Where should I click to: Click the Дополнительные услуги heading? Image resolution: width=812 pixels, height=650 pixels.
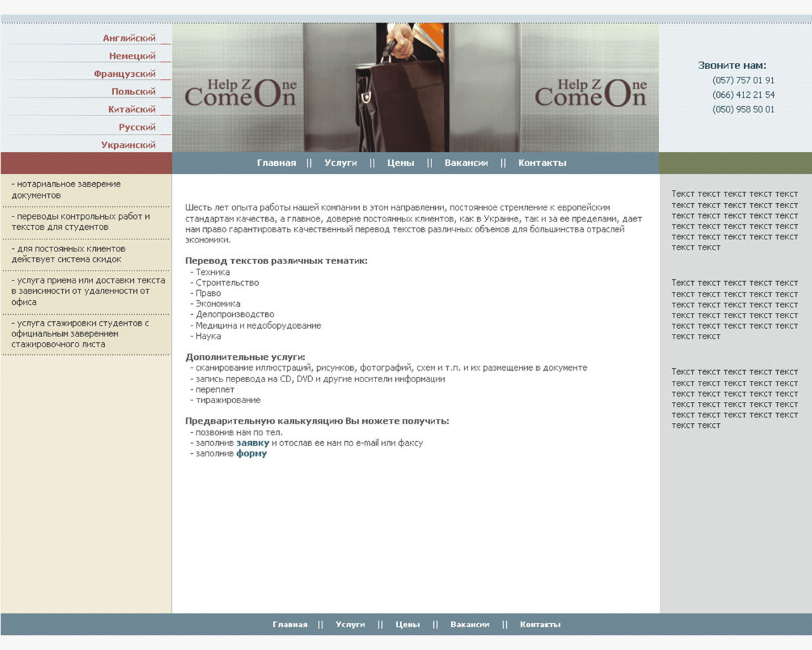click(x=245, y=357)
